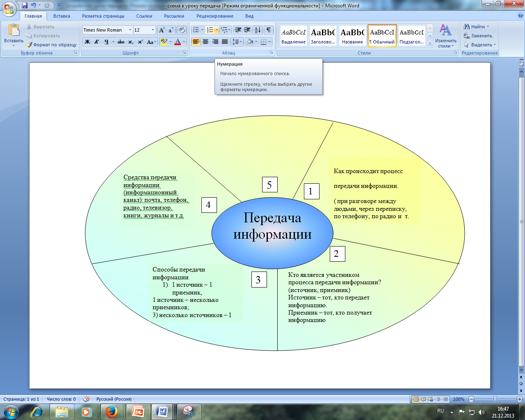Open the Ссылки (References) tab
Image resolution: width=525 pixels, height=420 pixels.
pos(144,16)
